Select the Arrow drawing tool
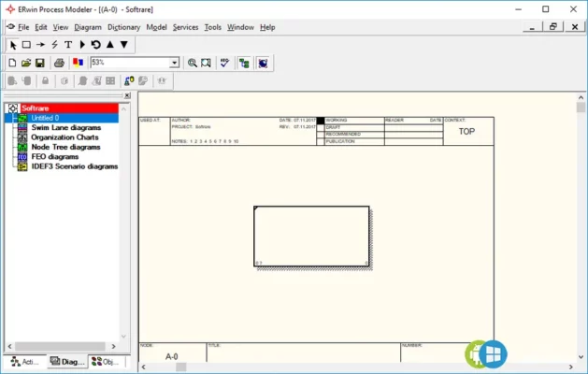The height and width of the screenshot is (374, 588). pyautogui.click(x=40, y=45)
